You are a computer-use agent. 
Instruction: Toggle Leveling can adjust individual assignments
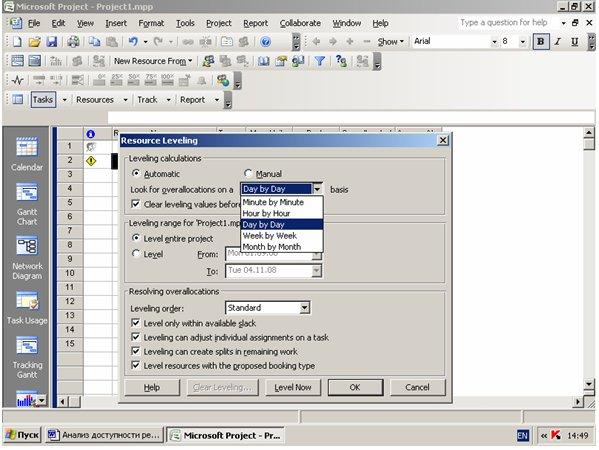(135, 337)
